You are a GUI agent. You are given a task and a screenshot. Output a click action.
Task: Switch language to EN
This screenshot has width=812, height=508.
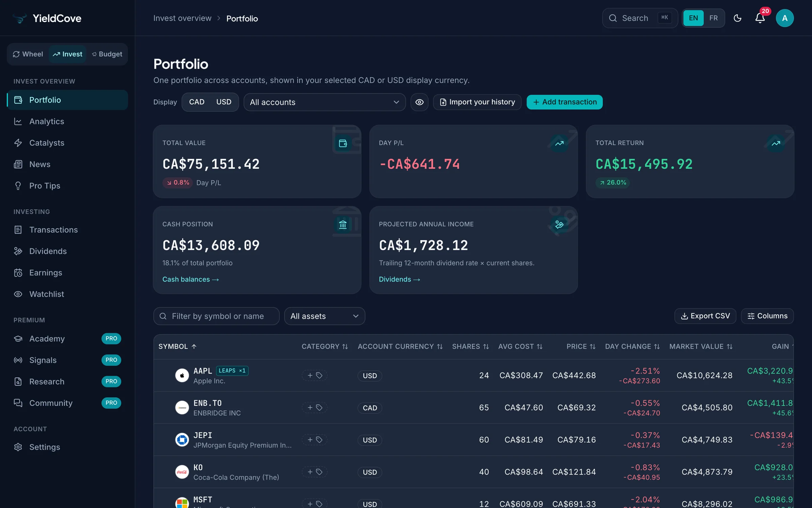click(693, 18)
